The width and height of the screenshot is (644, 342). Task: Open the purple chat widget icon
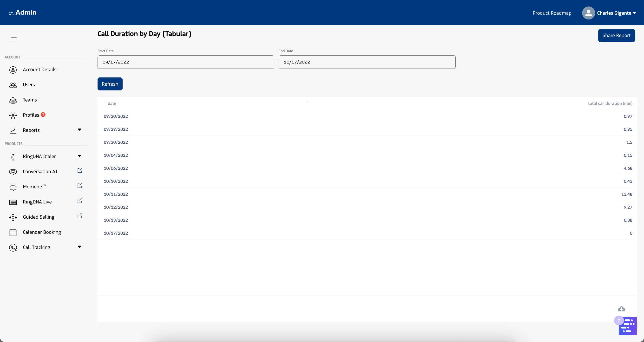[627, 326]
